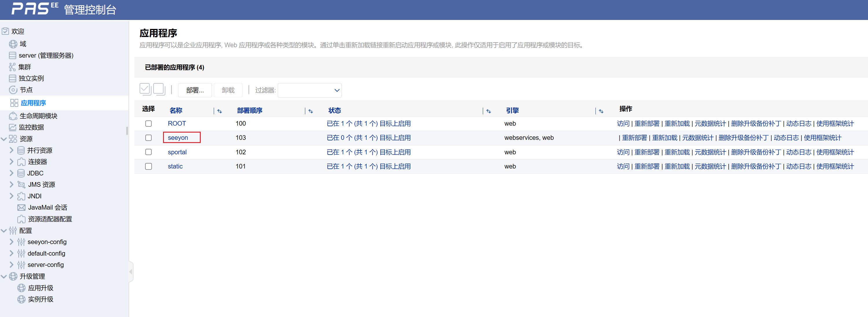Screen dimensions: 868x317
Task: Click the deselect-all empty box icon
Action: pos(159,89)
